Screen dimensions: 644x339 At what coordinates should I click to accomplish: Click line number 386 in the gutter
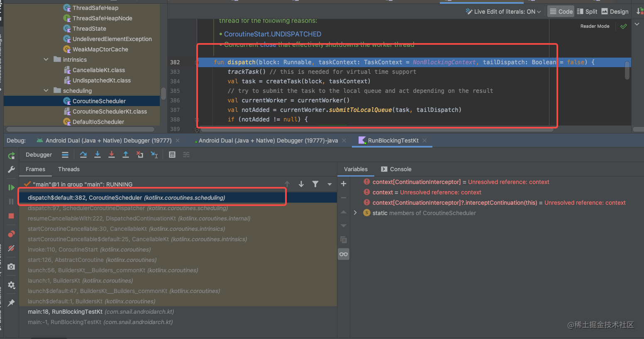[x=175, y=100]
